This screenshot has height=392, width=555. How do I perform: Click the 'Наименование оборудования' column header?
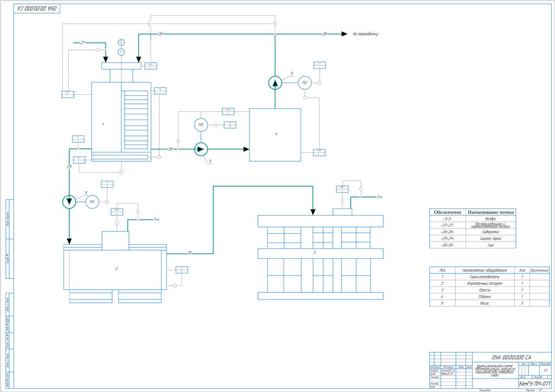click(485, 270)
